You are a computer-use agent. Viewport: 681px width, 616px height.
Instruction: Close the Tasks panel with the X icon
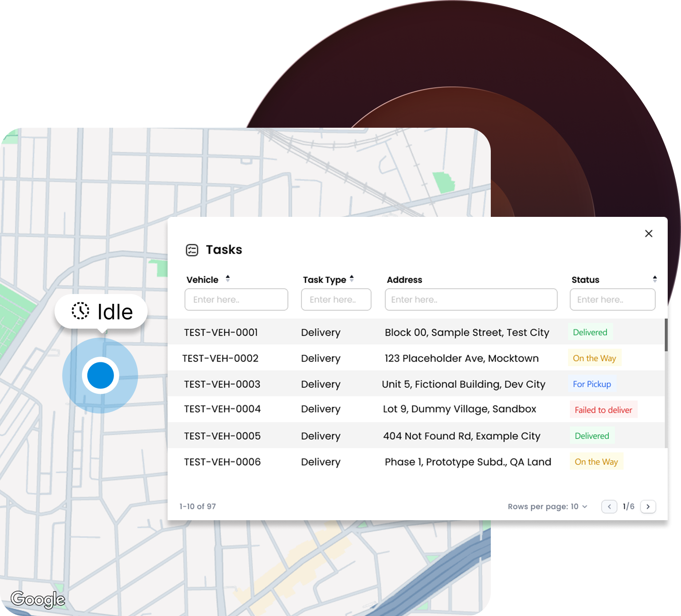pyautogui.click(x=649, y=233)
